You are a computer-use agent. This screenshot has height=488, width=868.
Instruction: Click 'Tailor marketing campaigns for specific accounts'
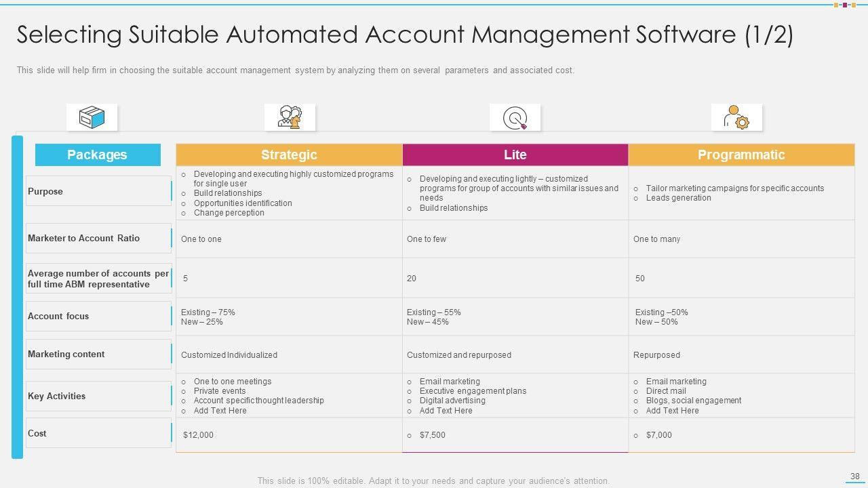coord(735,188)
